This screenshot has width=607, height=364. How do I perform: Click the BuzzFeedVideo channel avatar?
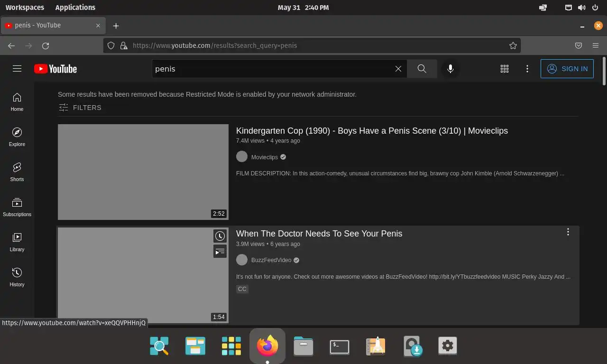point(242,260)
